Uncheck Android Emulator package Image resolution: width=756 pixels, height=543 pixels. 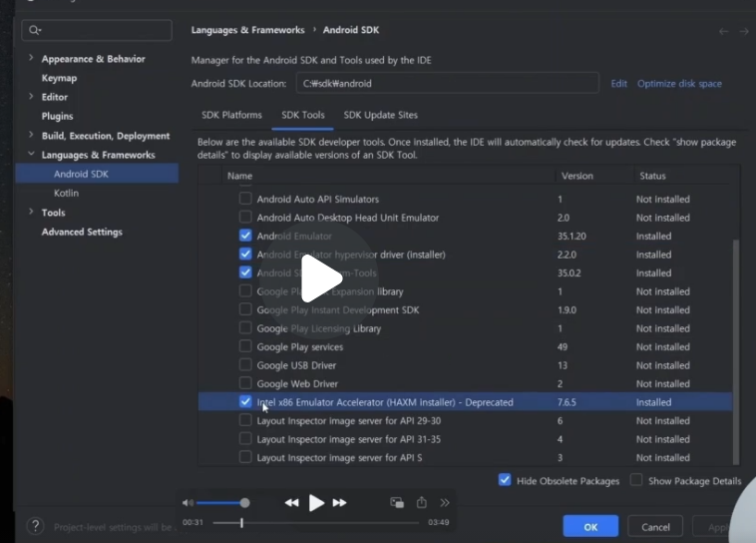point(245,236)
